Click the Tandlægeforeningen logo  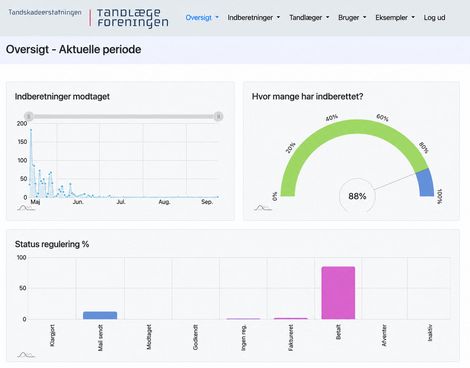point(132,18)
